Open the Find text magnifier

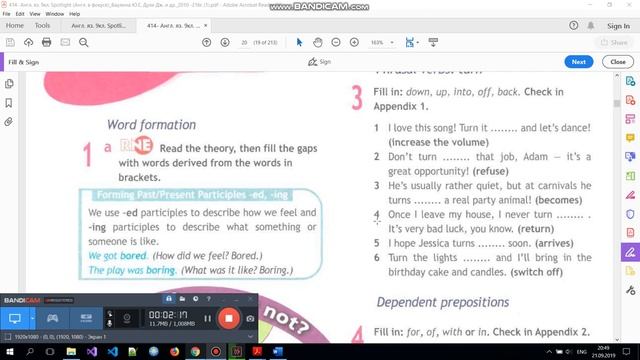(x=84, y=42)
